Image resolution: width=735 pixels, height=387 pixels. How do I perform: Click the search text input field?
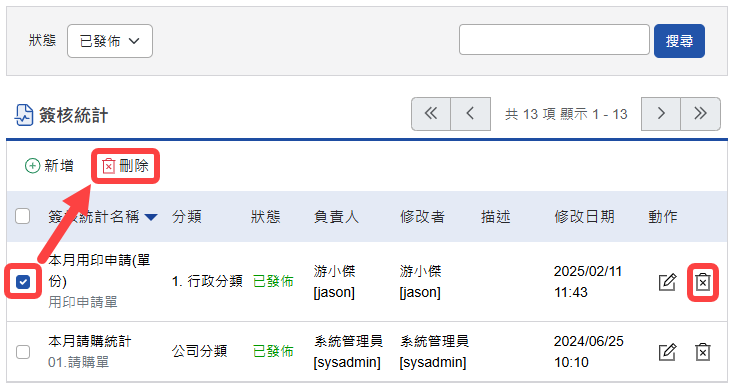554,40
